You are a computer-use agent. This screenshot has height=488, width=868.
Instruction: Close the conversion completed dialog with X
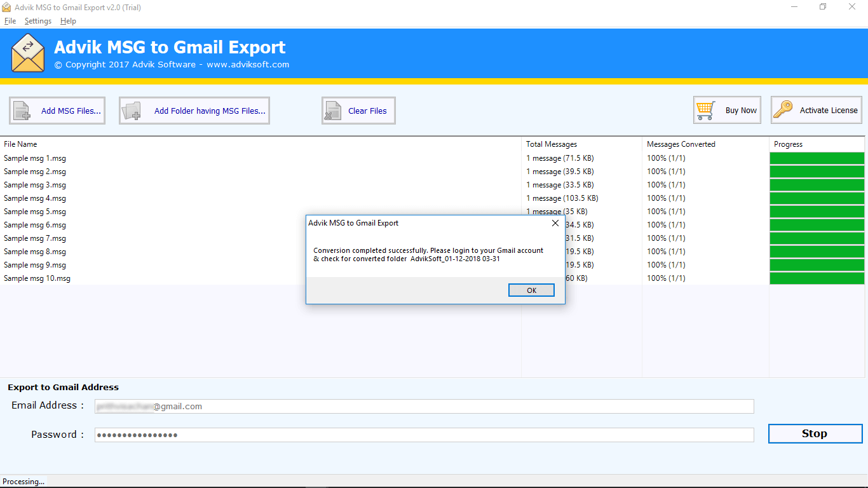click(555, 223)
